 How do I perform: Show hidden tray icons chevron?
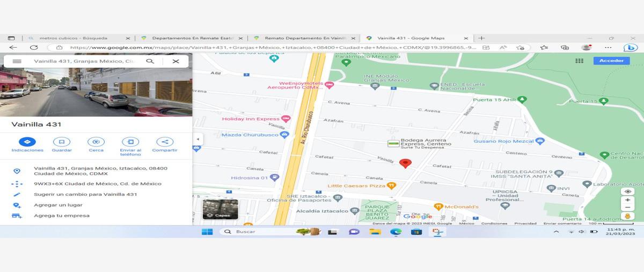click(x=556, y=232)
